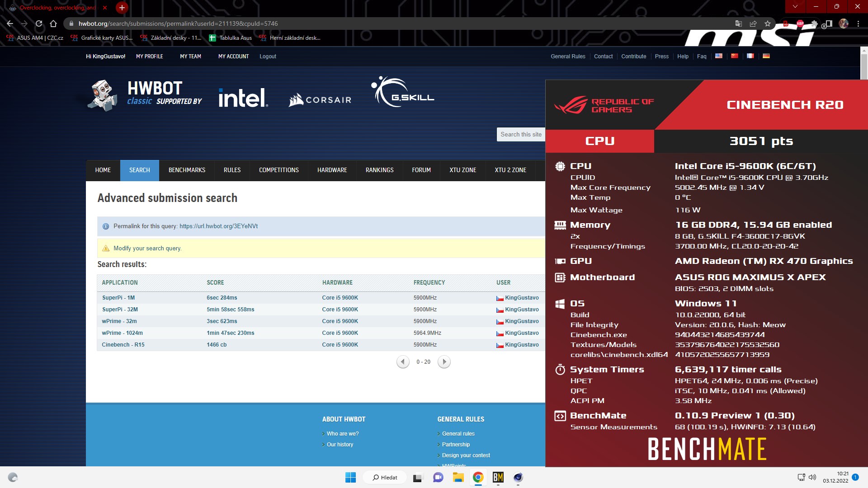Open the Windows Start menu
Image resolution: width=868 pixels, height=488 pixels.
350,477
